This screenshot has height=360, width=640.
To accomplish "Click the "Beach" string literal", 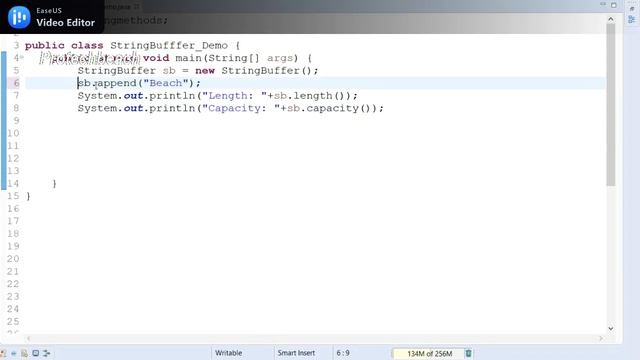I will pyautogui.click(x=166, y=83).
